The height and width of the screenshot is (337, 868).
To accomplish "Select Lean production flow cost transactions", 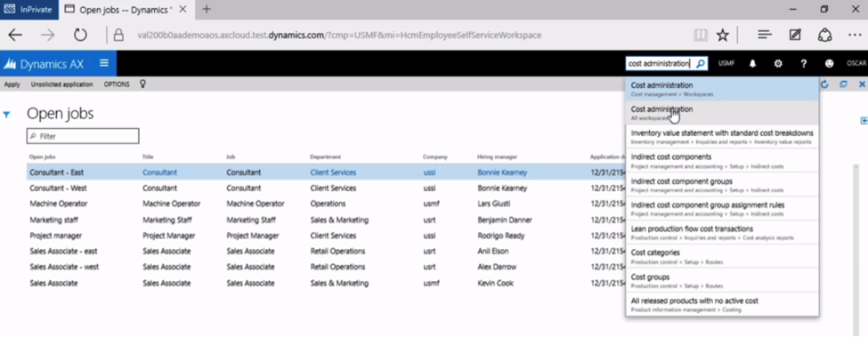I will [722, 233].
